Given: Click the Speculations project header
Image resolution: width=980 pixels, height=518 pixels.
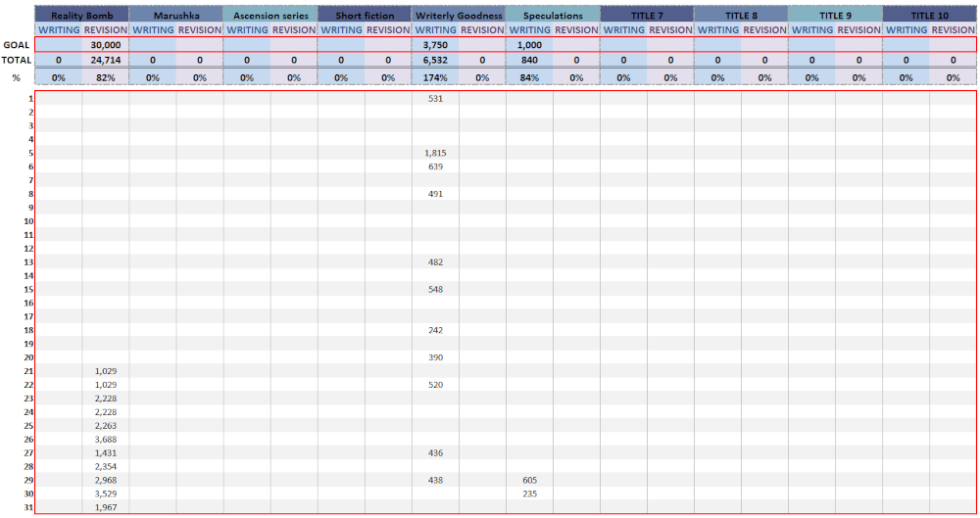Looking at the screenshot, I should 553,16.
